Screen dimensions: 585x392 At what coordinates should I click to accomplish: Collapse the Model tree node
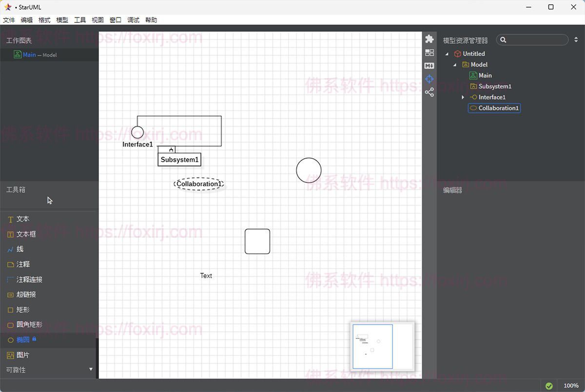pyautogui.click(x=454, y=64)
